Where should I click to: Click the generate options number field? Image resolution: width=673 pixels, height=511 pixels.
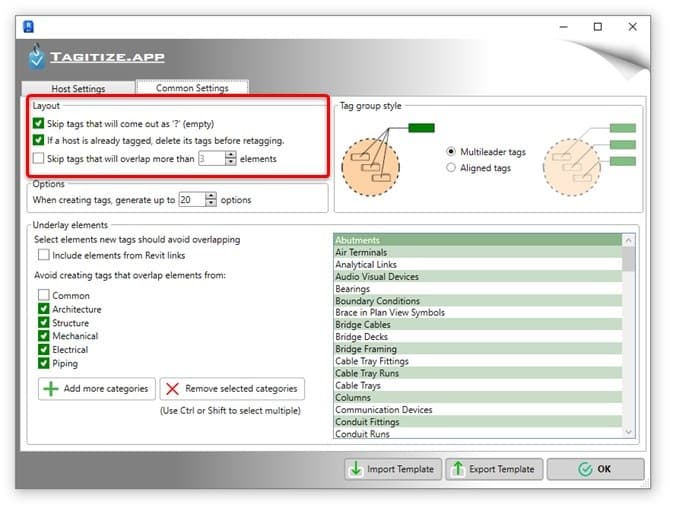tap(192, 200)
